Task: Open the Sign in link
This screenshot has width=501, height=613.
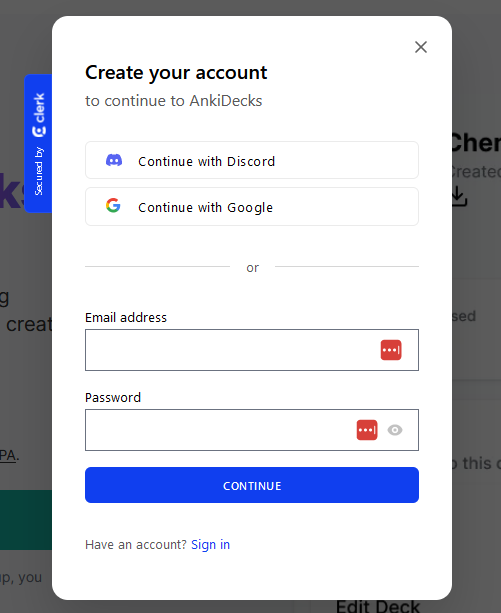Action: [210, 545]
